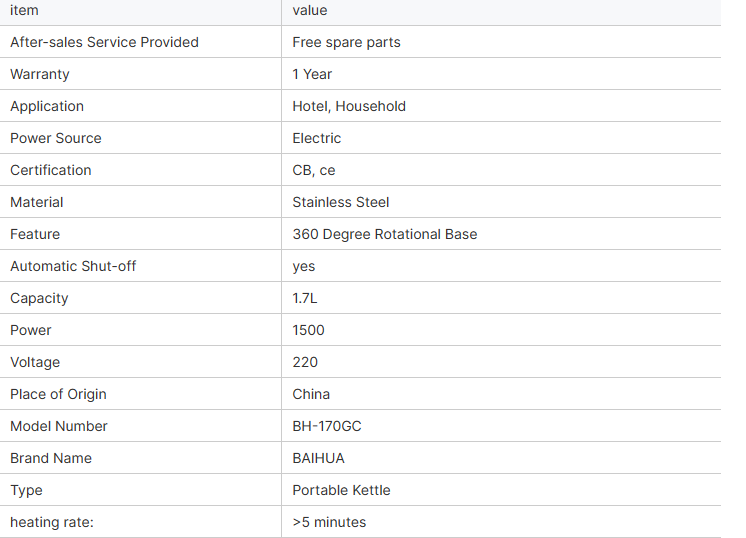Click the '1 Year' warranty value
Viewport: 746px width, 538px height.
pyautogui.click(x=312, y=74)
